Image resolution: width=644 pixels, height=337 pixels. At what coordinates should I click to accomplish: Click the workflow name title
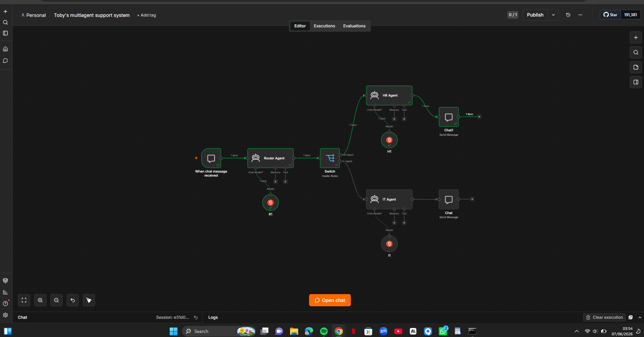[92, 15]
